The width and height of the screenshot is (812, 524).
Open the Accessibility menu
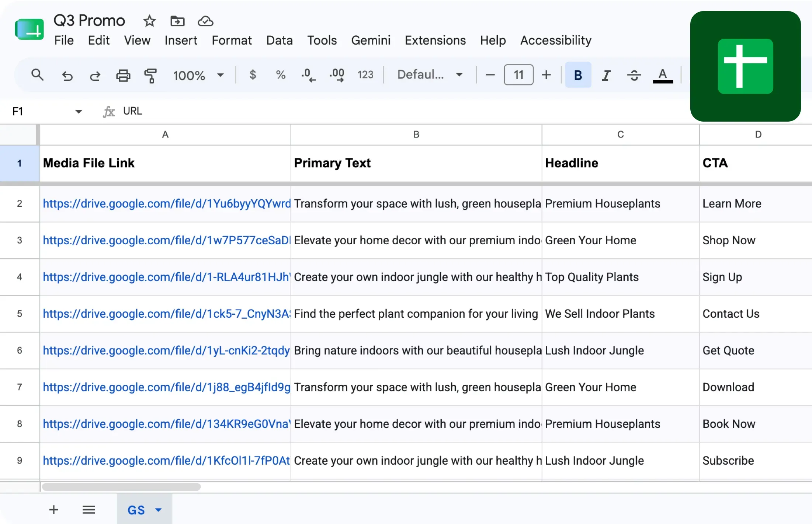(x=556, y=40)
